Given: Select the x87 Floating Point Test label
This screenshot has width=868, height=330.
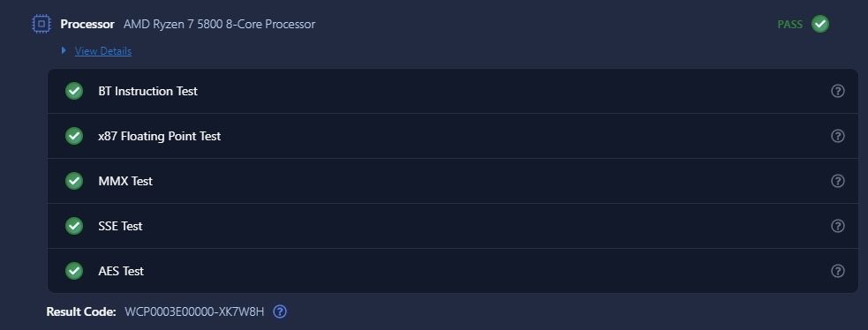Looking at the screenshot, I should 160,136.
